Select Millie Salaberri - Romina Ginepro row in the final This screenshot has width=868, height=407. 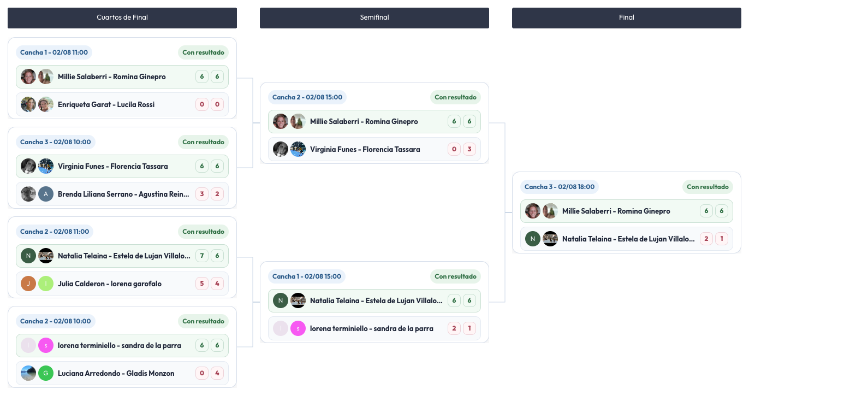[627, 211]
